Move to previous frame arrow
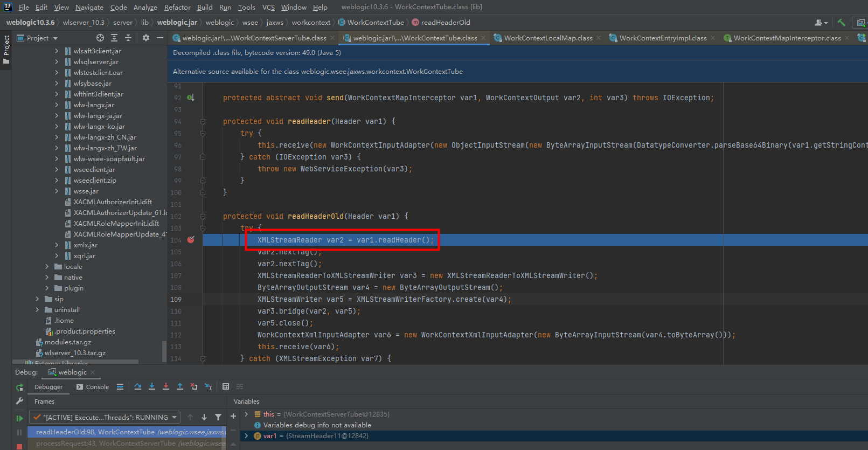The height and width of the screenshot is (450, 868). coord(190,417)
